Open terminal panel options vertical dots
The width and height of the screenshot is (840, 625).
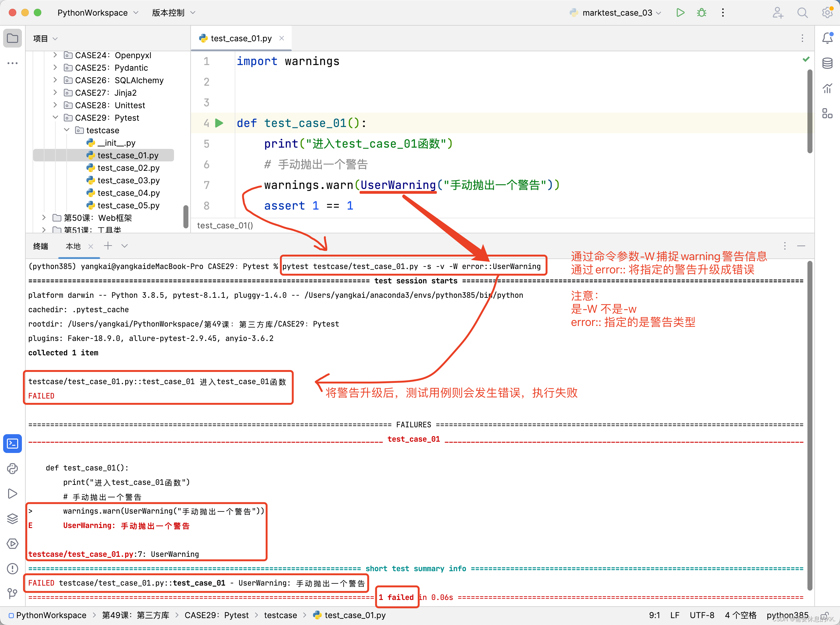click(x=785, y=246)
